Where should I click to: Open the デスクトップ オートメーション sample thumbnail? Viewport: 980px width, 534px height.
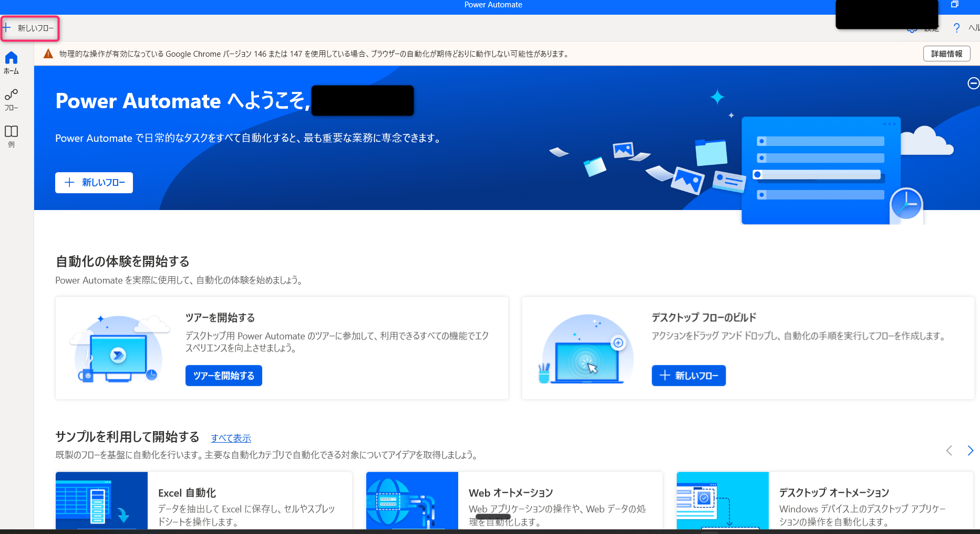coord(723,500)
